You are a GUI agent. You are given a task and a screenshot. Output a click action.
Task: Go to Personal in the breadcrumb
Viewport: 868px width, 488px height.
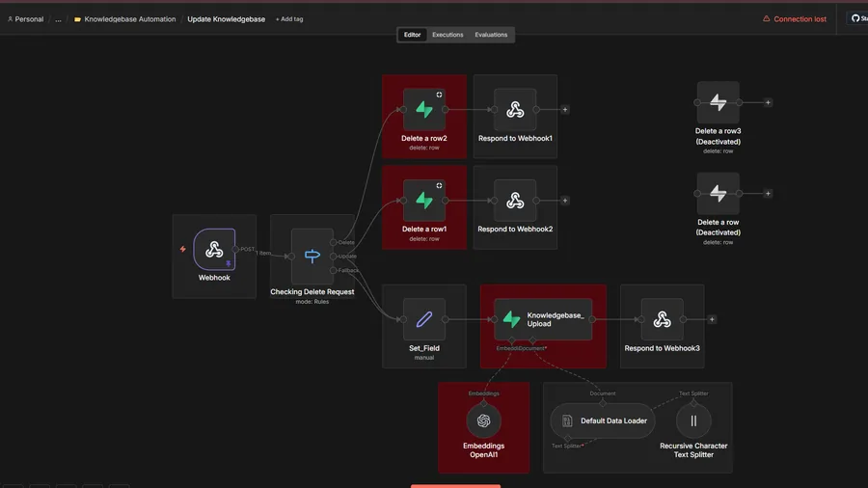25,19
